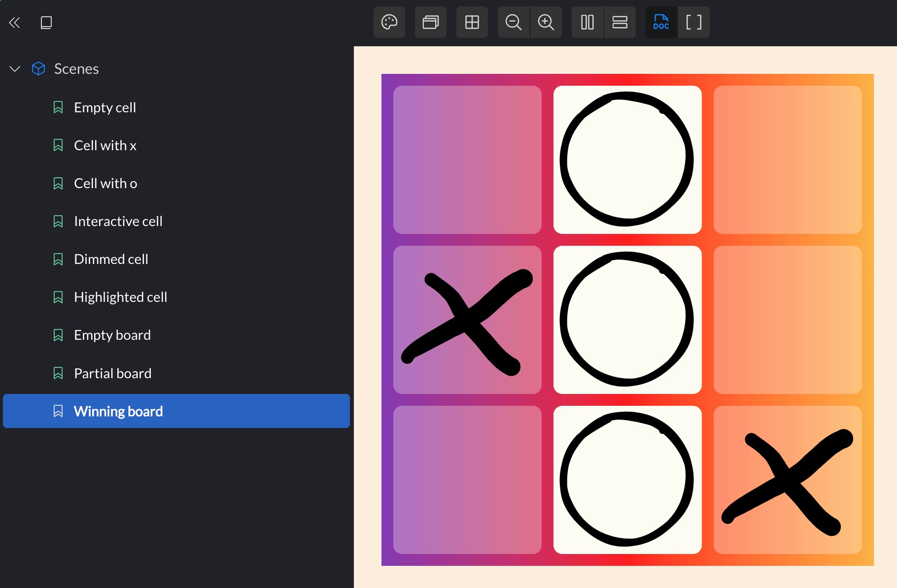Screen dimensions: 897x588
Task: Toggle the DOC documentation mode button
Action: click(x=661, y=22)
